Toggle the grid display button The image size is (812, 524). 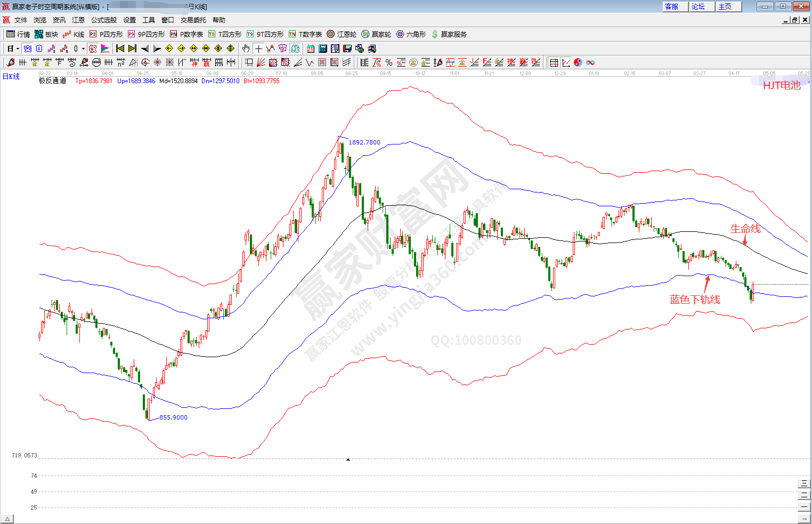tap(554, 62)
